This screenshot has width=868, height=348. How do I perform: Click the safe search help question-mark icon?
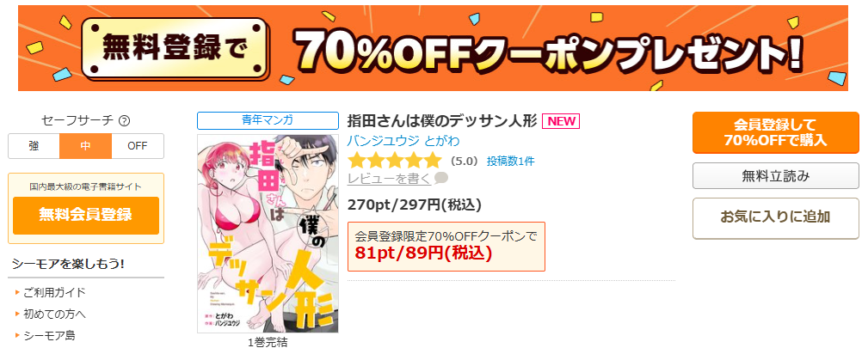[125, 120]
